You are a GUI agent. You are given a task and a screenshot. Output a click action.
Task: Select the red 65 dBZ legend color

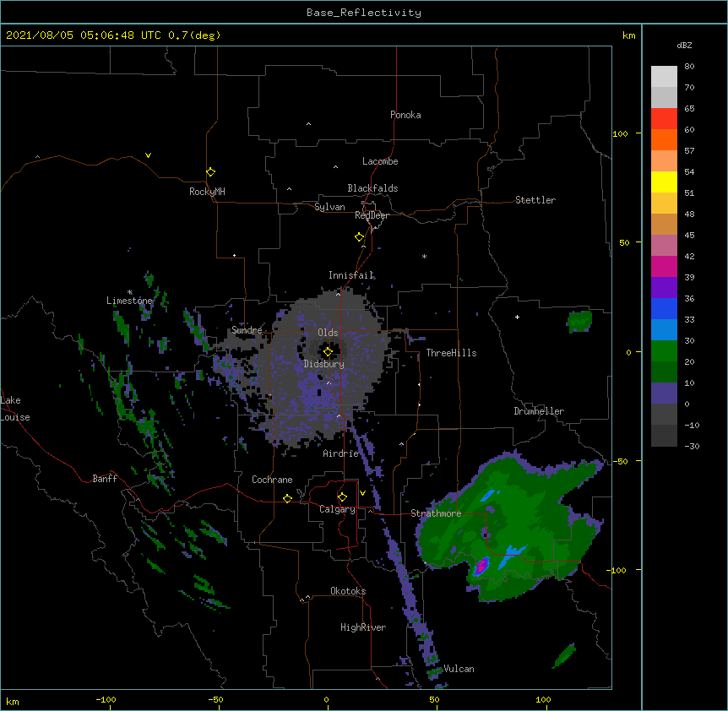pos(664,119)
